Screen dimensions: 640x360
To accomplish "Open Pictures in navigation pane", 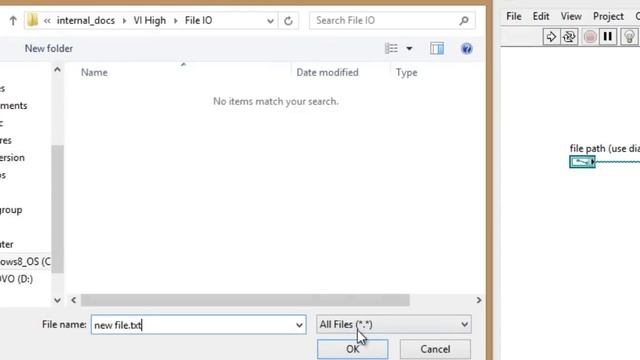I will (6, 140).
